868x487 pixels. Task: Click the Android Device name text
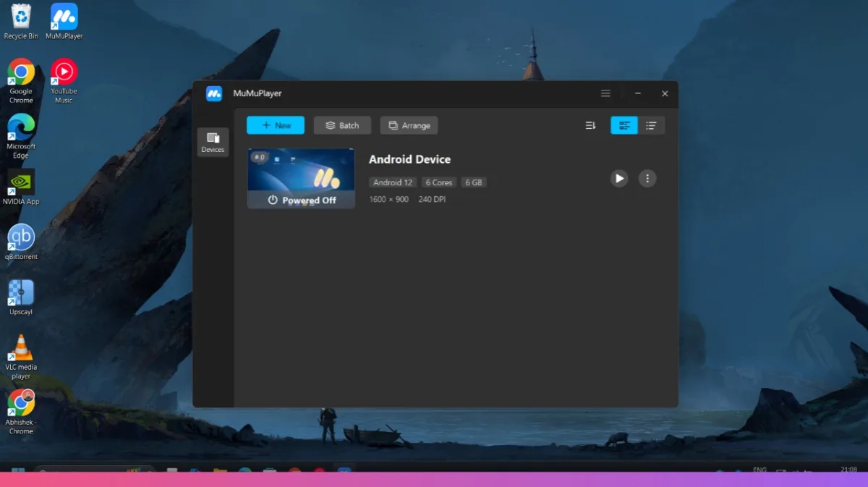click(x=409, y=159)
